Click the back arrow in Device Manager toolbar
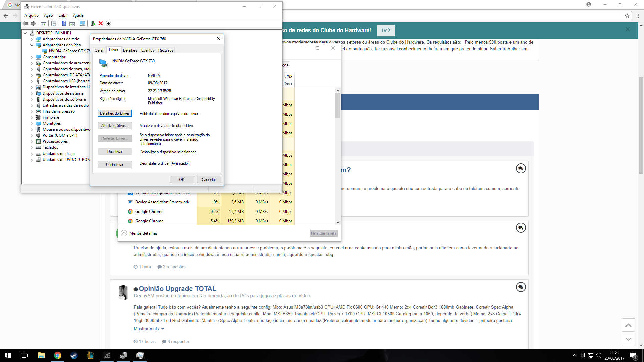Image resolution: width=644 pixels, height=362 pixels. [x=25, y=23]
